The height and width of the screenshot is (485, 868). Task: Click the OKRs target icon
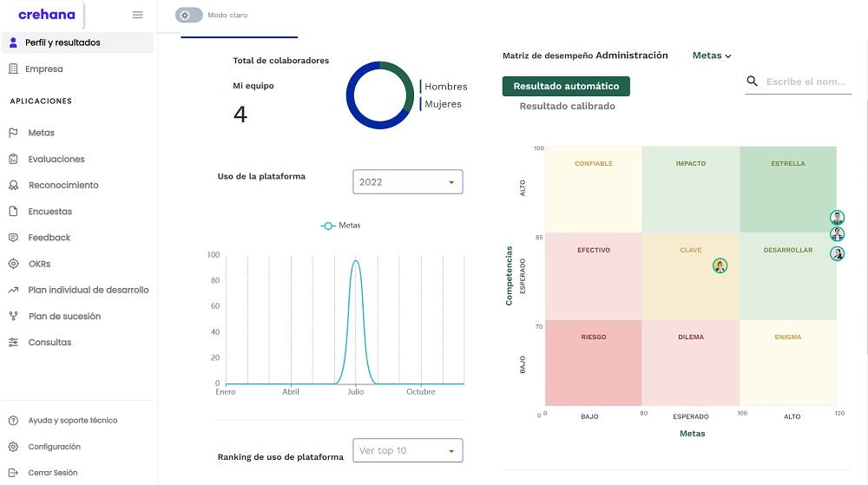pyautogui.click(x=13, y=264)
